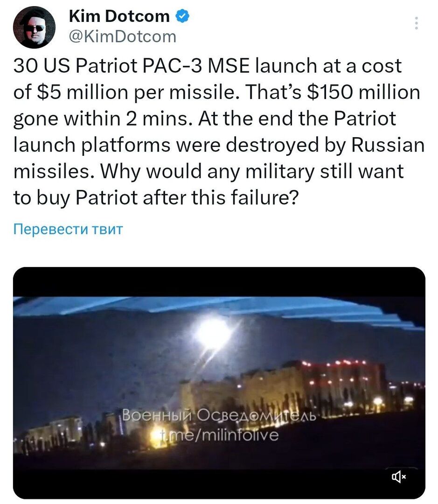Click the t.me/milinfolive watermark text
The width and height of the screenshot is (438, 504).
[218, 435]
